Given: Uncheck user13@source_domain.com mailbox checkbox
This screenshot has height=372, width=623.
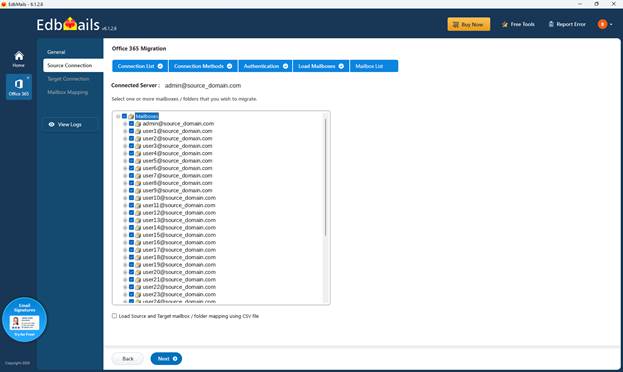Looking at the screenshot, I should tap(132, 220).
